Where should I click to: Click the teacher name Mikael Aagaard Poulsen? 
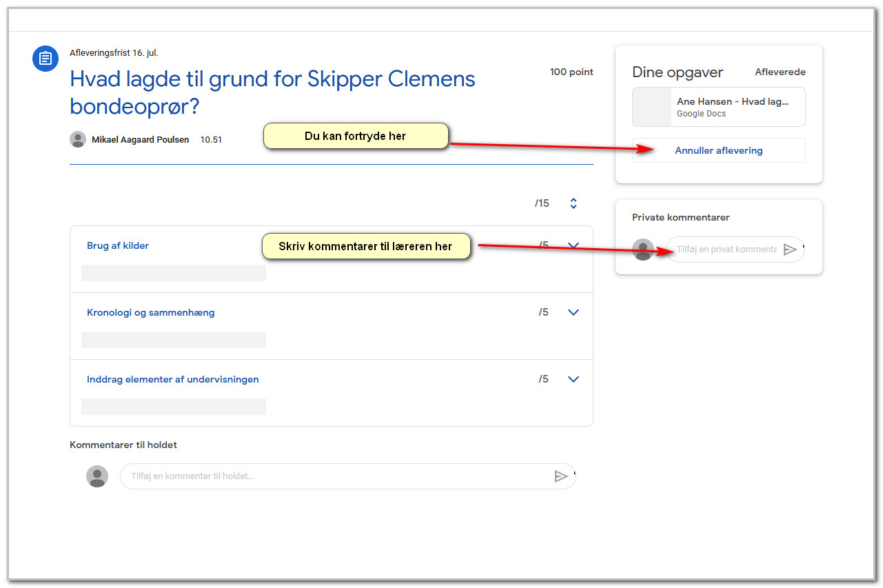pos(141,140)
